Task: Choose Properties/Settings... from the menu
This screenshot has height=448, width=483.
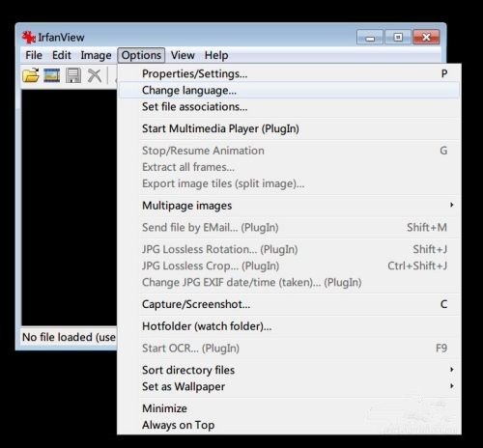Action: (x=289, y=73)
